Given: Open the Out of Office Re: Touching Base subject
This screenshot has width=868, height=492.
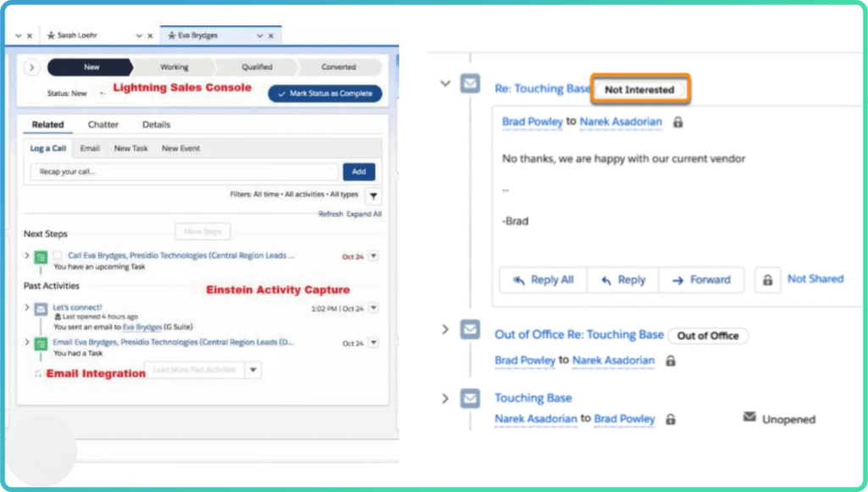Looking at the screenshot, I should pos(579,335).
